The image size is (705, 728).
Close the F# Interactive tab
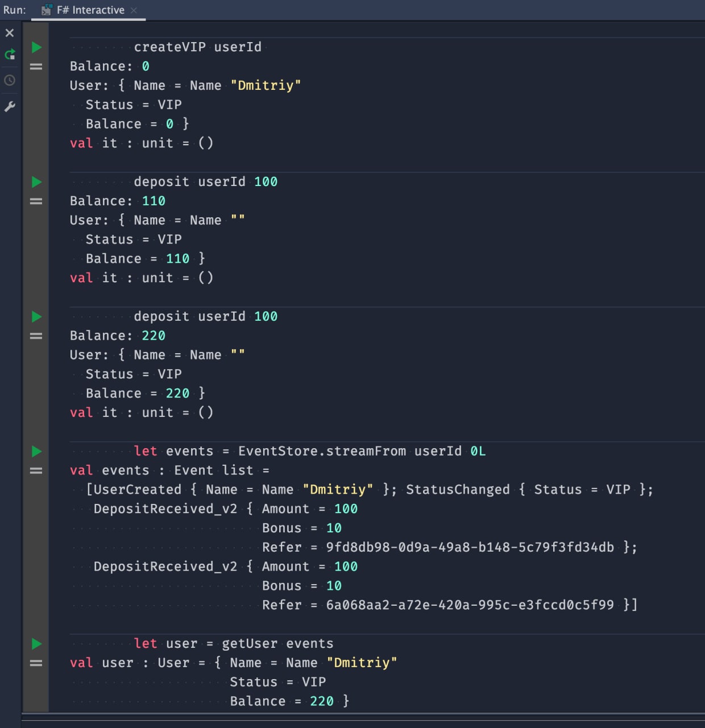tap(134, 10)
